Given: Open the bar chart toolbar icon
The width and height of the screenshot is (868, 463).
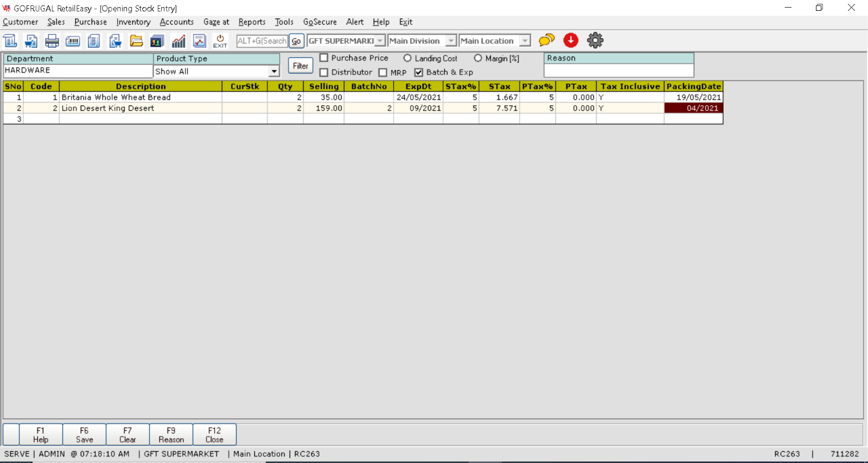Looking at the screenshot, I should coord(178,41).
